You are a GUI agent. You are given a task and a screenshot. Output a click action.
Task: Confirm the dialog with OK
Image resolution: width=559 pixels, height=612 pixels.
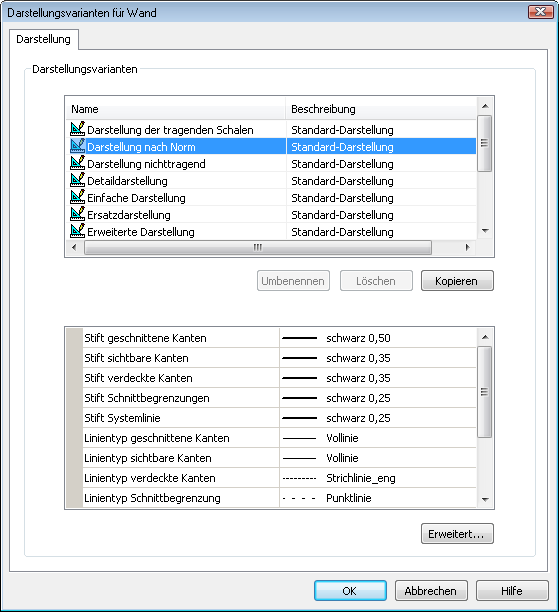[350, 591]
